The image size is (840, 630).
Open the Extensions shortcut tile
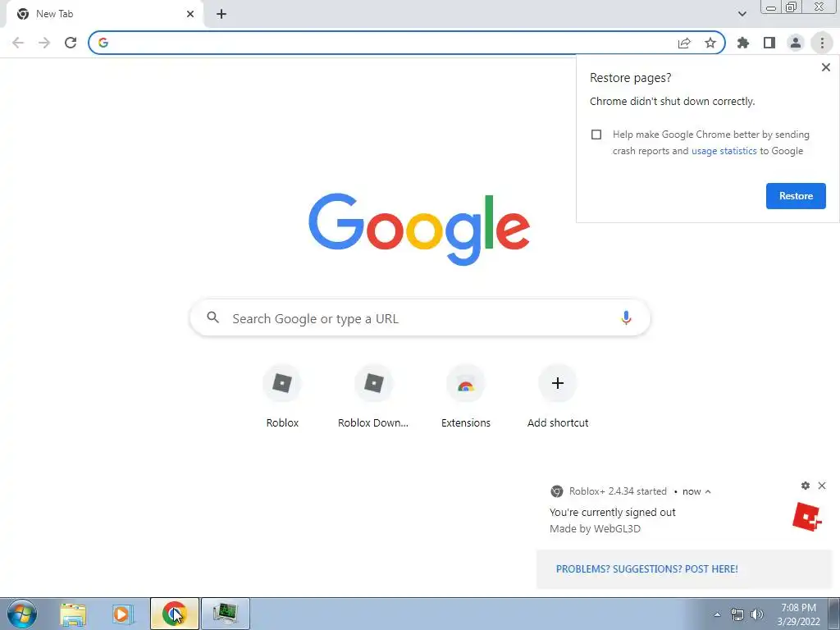point(466,396)
